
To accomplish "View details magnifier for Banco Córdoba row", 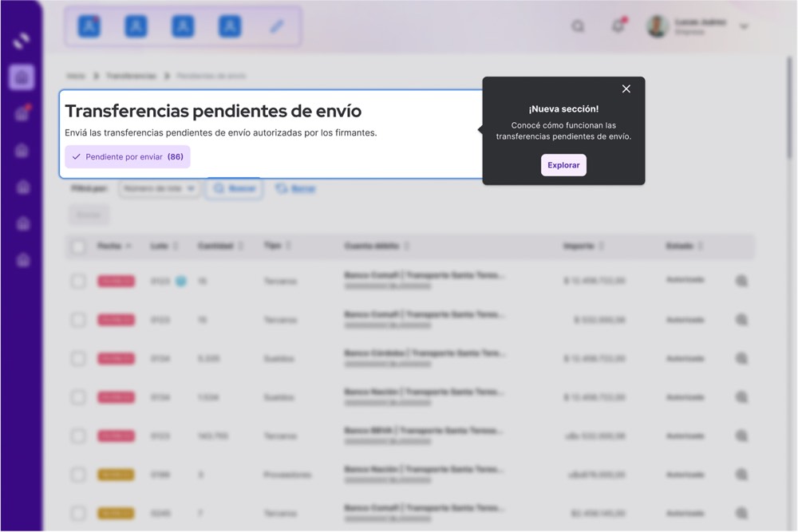I will click(741, 359).
